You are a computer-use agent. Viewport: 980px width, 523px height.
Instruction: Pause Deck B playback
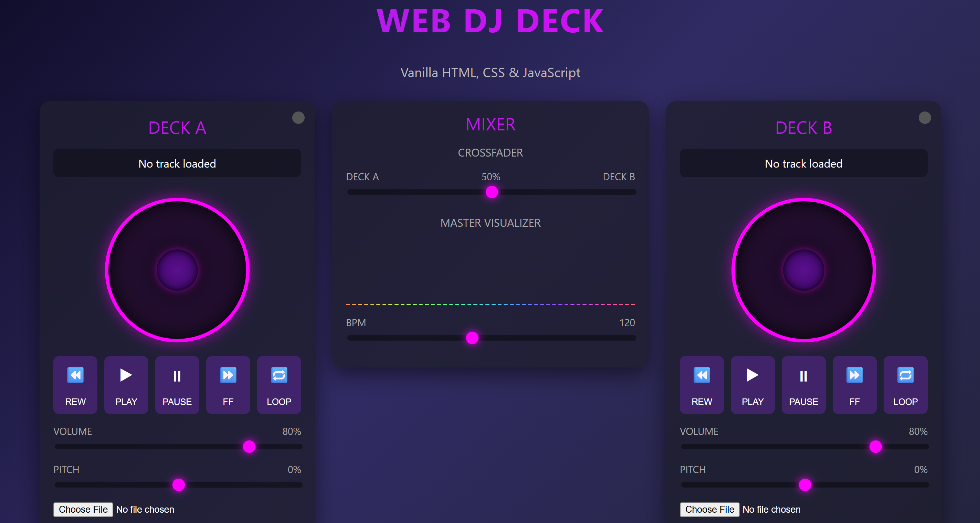(x=803, y=385)
